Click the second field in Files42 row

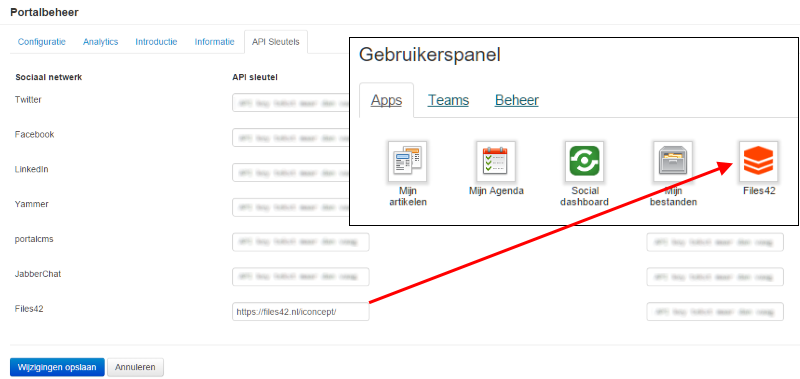click(715, 312)
